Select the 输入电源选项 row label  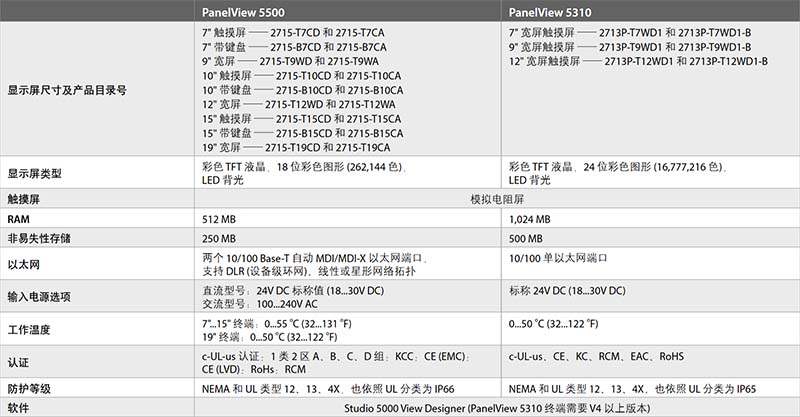39,297
